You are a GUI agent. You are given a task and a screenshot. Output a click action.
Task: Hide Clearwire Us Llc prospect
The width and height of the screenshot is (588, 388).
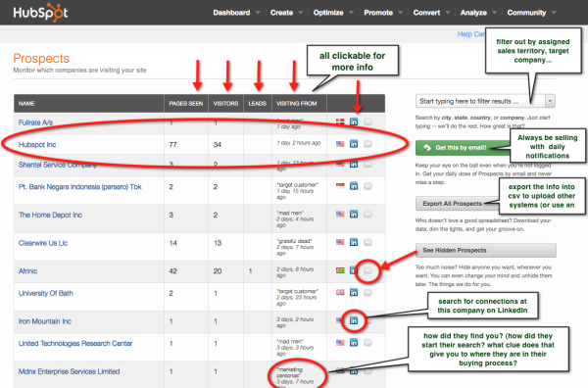(367, 242)
